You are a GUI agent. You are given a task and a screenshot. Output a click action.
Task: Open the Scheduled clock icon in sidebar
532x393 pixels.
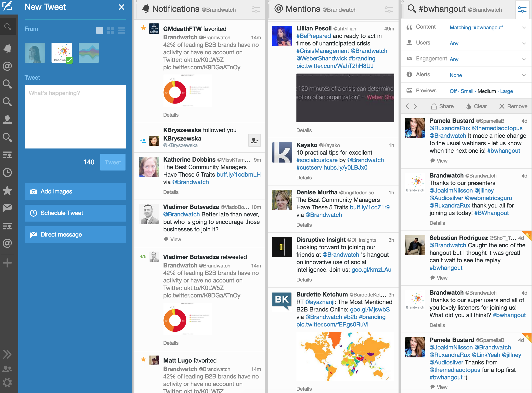[7, 172]
